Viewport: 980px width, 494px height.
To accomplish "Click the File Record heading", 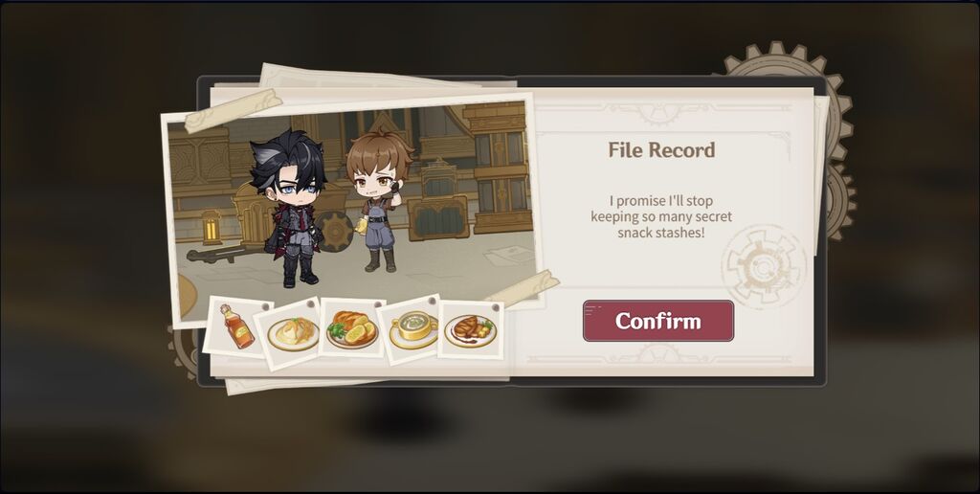I will (x=661, y=150).
